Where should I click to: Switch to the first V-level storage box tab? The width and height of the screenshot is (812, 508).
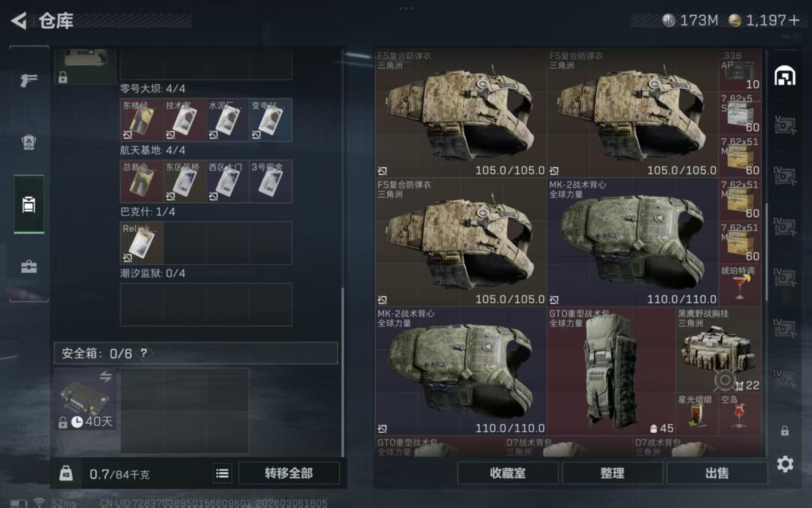785,125
